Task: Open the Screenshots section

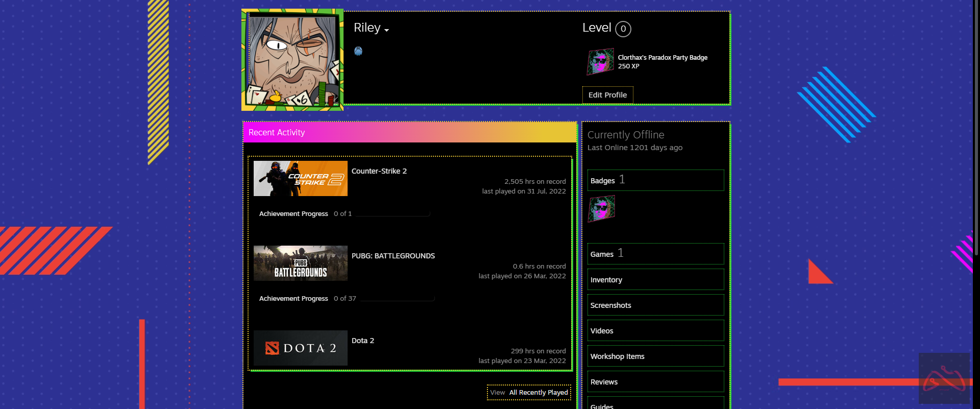Action: click(x=611, y=305)
